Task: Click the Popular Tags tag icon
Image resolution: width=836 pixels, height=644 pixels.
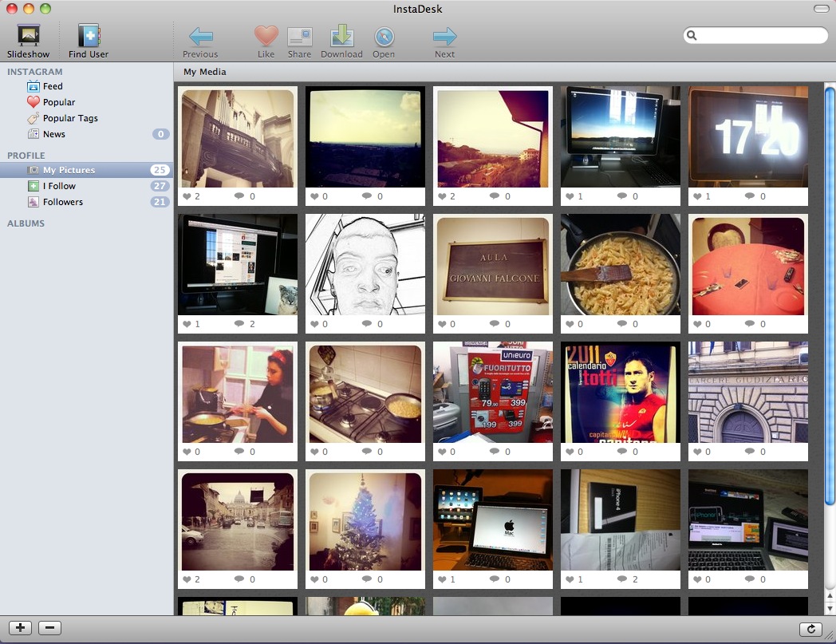Action: click(34, 118)
